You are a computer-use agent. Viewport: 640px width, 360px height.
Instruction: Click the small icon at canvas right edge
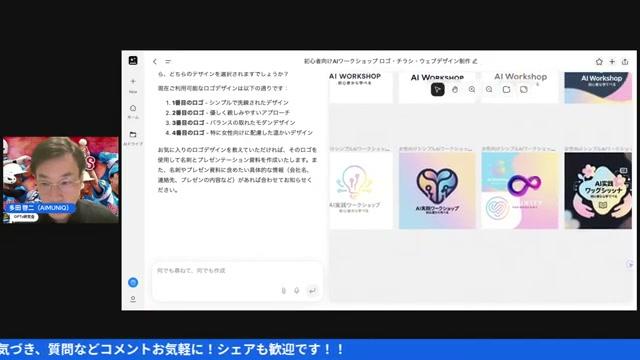[630, 264]
